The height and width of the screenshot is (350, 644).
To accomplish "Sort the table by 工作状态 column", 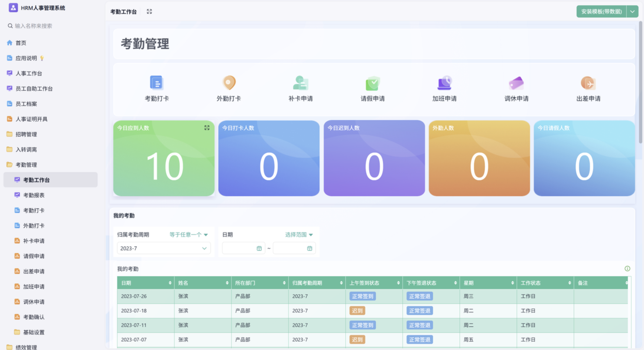I will click(570, 283).
